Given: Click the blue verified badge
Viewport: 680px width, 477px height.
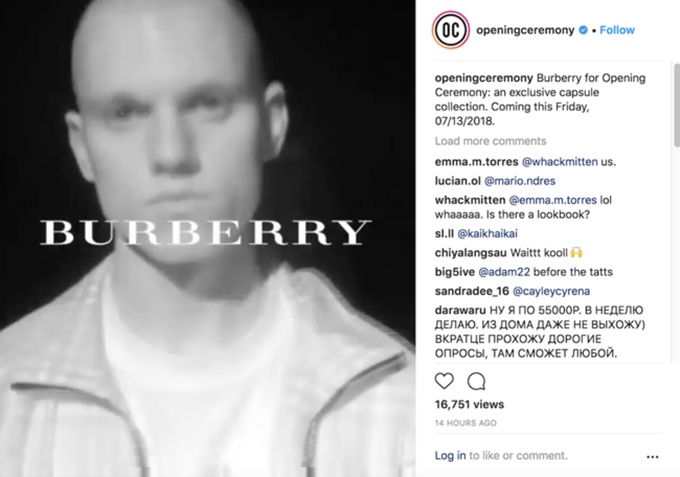Looking at the screenshot, I should (x=583, y=30).
